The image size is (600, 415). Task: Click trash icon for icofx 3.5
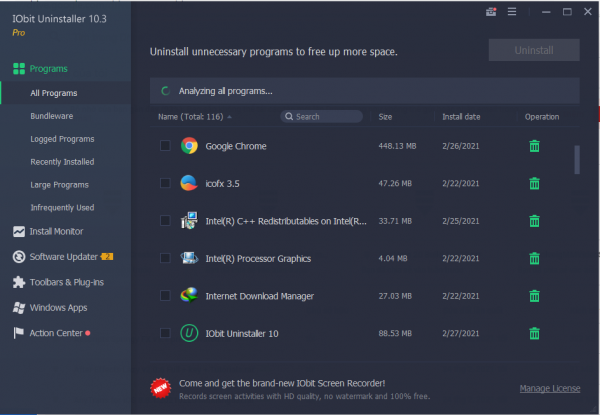535,183
